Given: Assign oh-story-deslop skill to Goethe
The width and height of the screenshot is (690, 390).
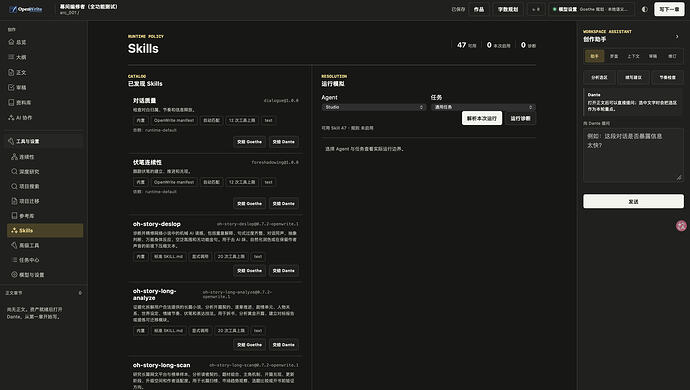Looking at the screenshot, I should pos(250,271).
